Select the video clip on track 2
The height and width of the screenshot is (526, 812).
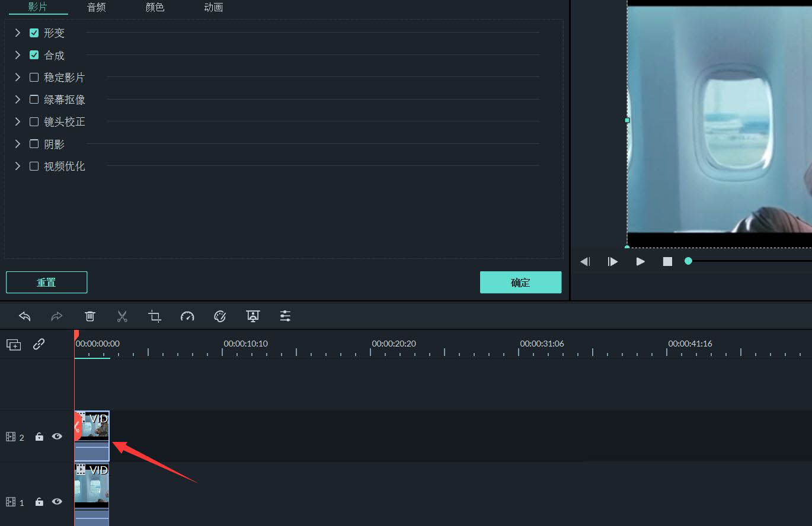coord(92,435)
